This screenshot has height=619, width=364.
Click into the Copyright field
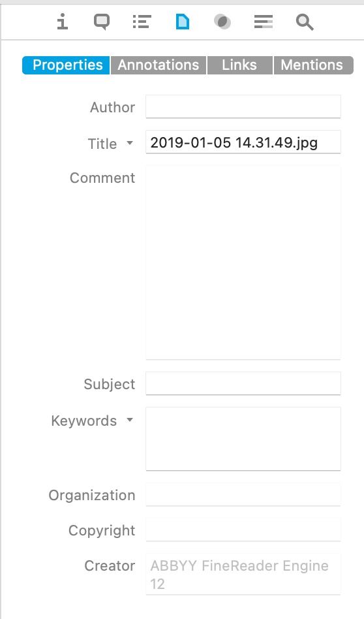[x=243, y=530]
